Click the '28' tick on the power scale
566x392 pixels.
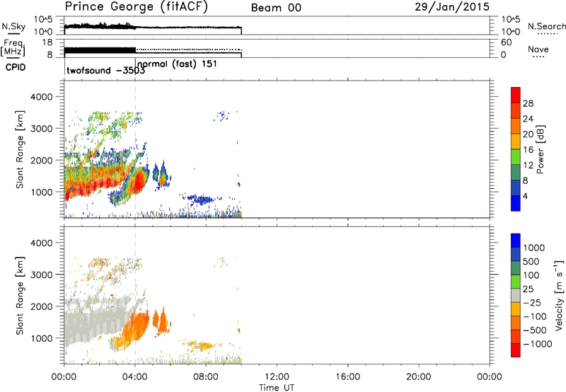coord(528,103)
